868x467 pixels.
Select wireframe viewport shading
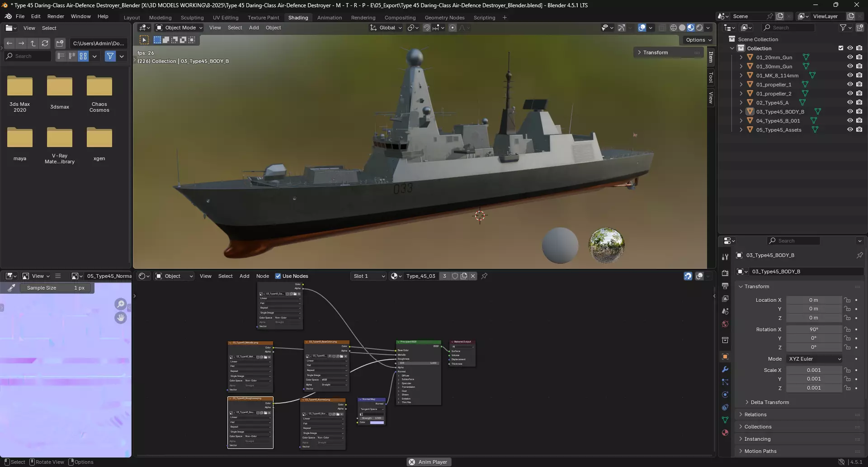point(673,28)
